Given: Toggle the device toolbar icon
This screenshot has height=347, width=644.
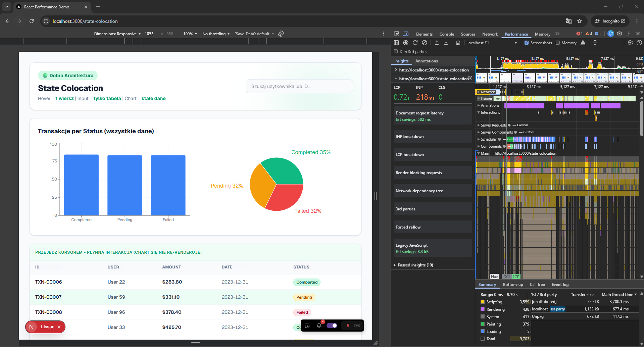Looking at the screenshot, I should 406,34.
